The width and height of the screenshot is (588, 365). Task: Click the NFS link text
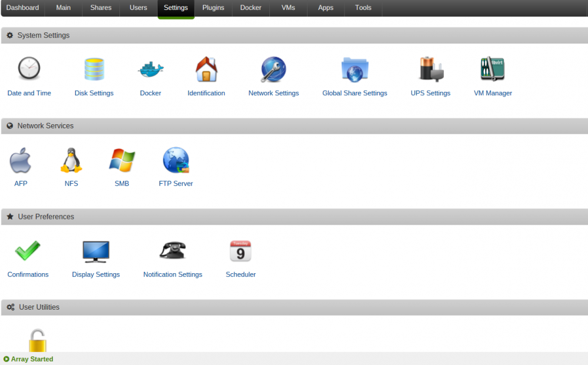point(71,184)
